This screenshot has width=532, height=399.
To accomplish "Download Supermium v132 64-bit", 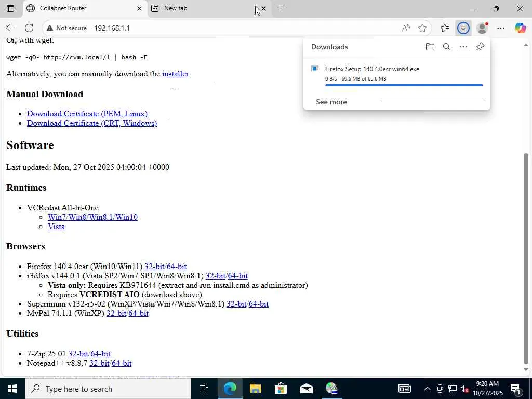I will 259,304.
